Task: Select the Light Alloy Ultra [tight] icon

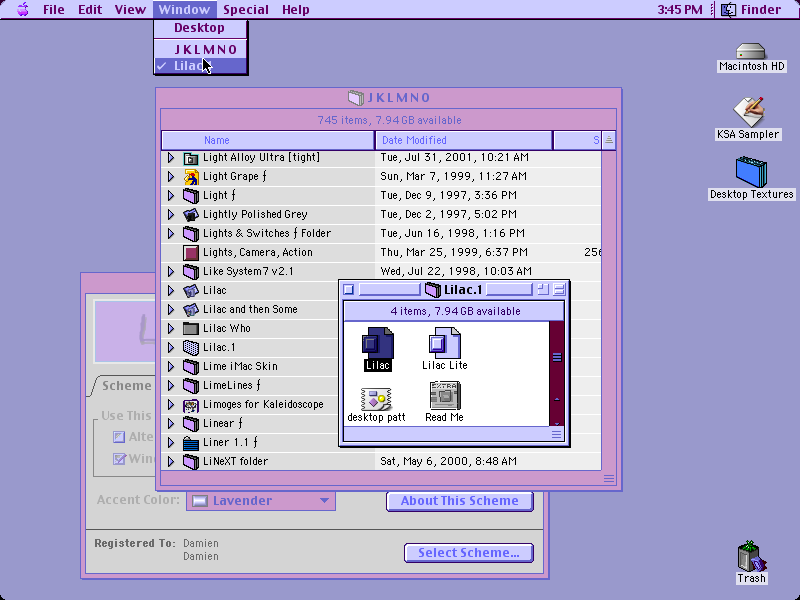Action: click(x=190, y=158)
